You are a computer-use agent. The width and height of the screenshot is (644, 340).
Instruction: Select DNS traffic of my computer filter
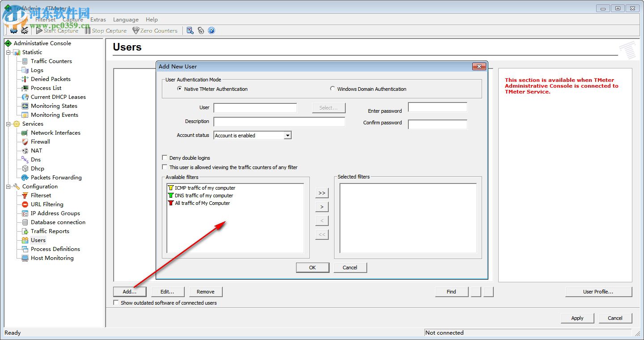[x=204, y=195]
